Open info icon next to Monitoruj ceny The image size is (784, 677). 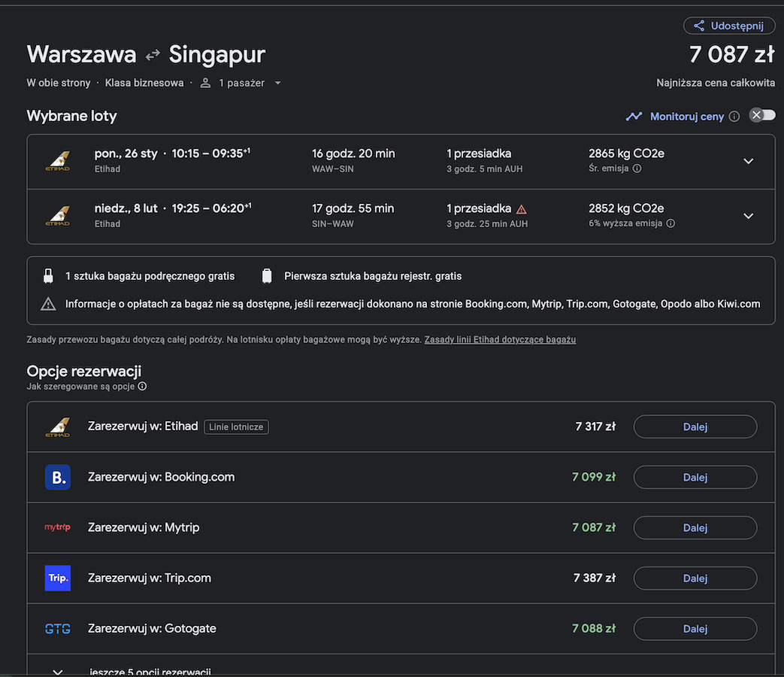click(734, 117)
